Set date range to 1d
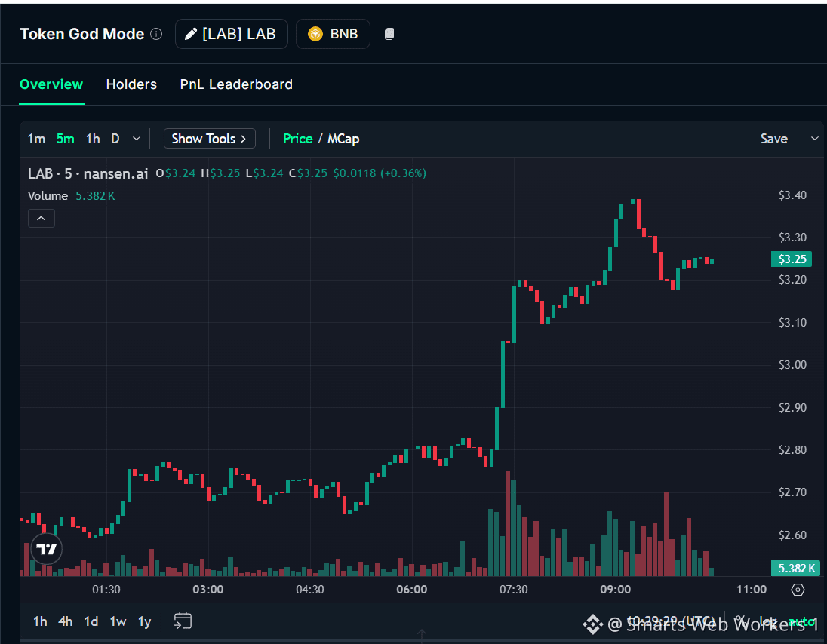The width and height of the screenshot is (827, 644). tap(91, 621)
